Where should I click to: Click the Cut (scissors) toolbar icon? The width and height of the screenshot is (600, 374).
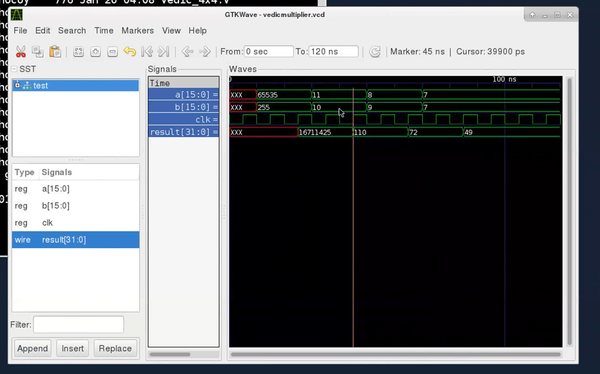tap(21, 52)
